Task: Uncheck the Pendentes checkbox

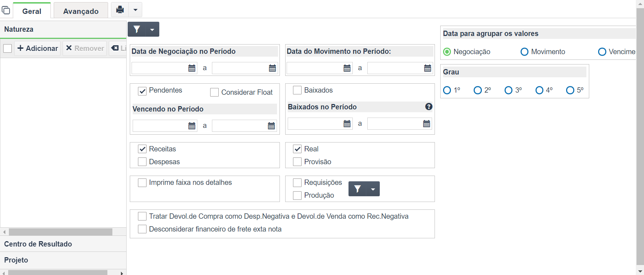Action: 142,91
